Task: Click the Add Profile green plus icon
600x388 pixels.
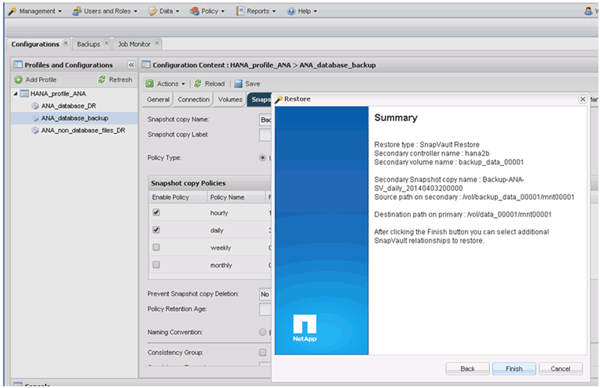Action: click(18, 80)
